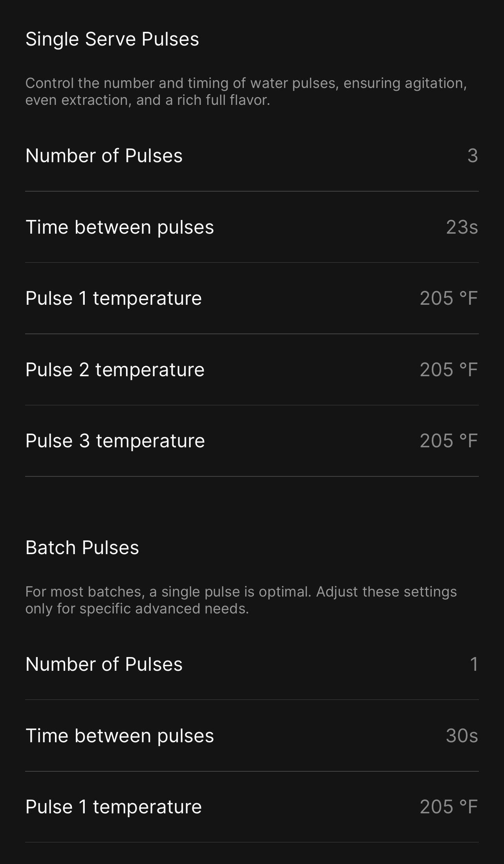Open Batch Time between pulses row
This screenshot has width=504, height=864.
click(x=120, y=736)
